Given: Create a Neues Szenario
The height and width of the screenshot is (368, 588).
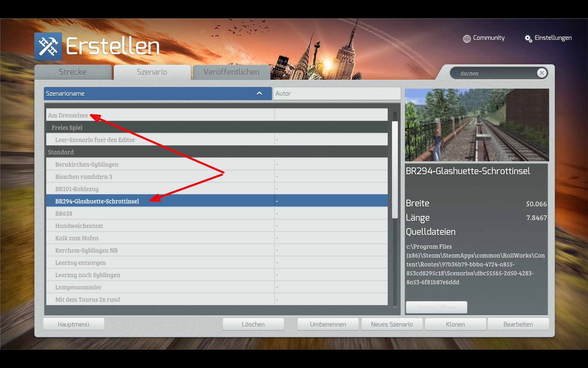Looking at the screenshot, I should pyautogui.click(x=392, y=324).
